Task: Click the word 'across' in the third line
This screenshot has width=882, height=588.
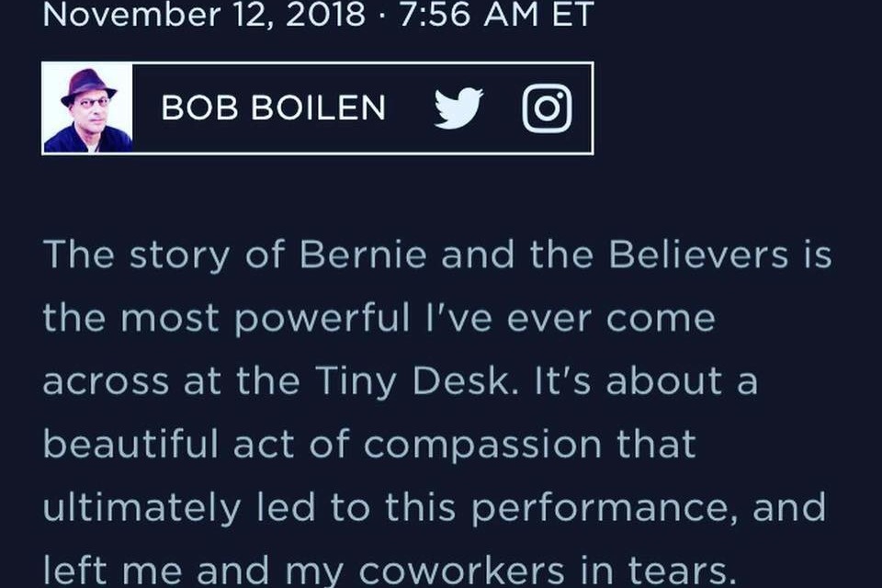Action: (x=106, y=382)
